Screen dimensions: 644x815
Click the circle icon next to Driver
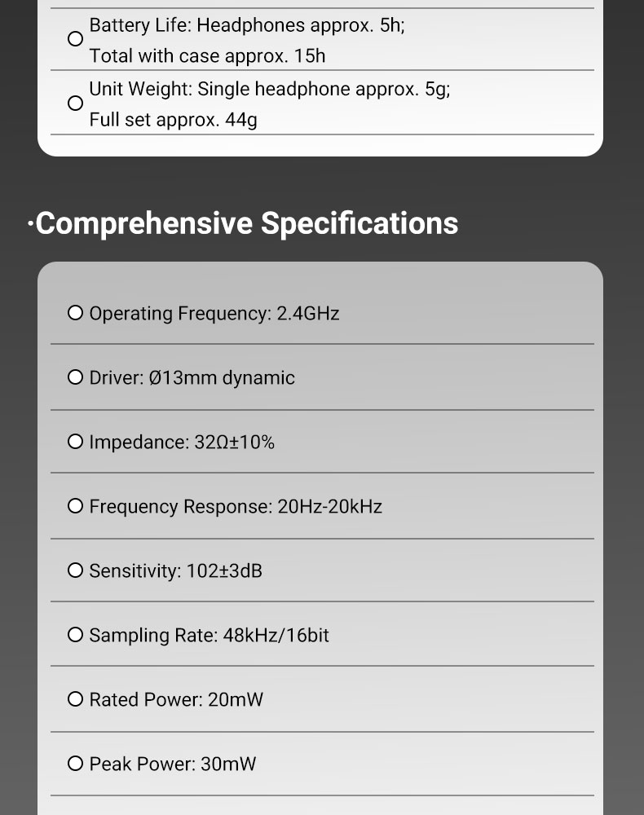click(75, 377)
